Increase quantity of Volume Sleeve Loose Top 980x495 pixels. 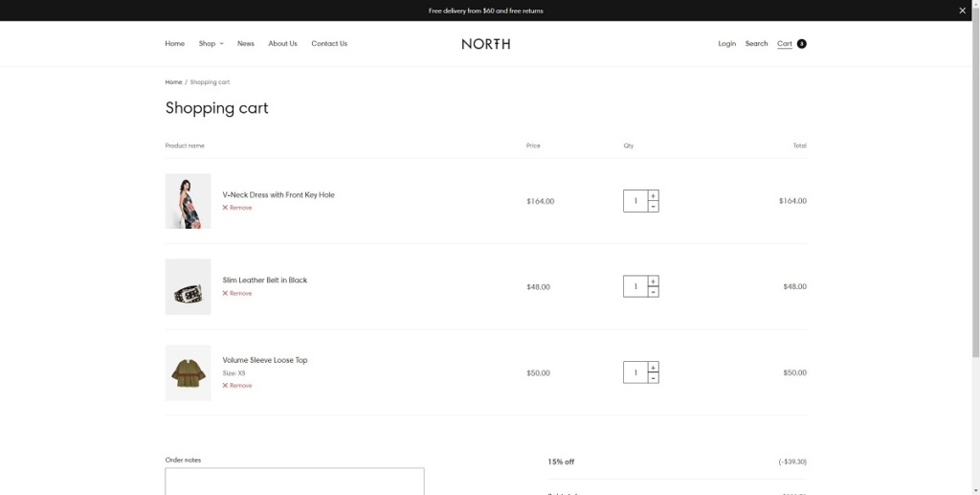(x=653, y=368)
